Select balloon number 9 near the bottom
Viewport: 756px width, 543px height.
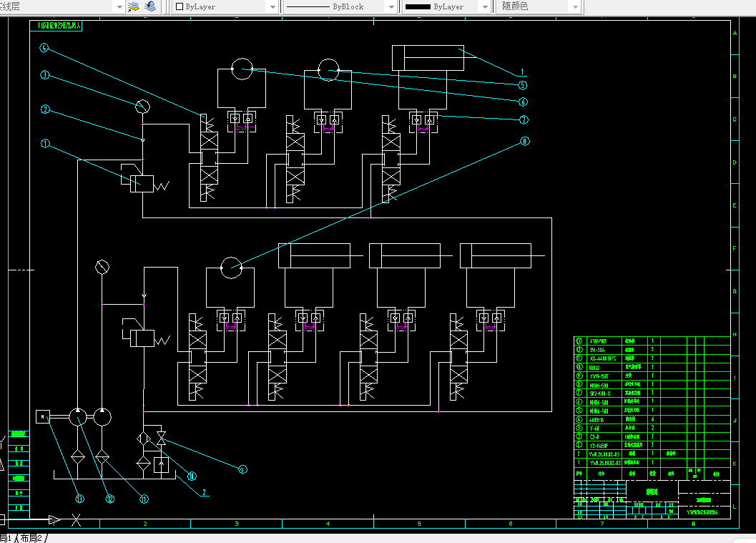pos(242,469)
